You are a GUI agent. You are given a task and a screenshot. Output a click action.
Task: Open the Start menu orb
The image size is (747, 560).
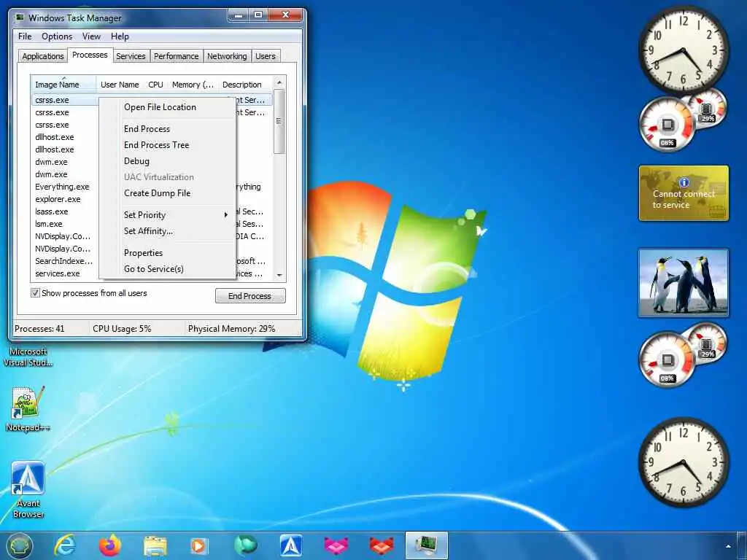[19, 545]
